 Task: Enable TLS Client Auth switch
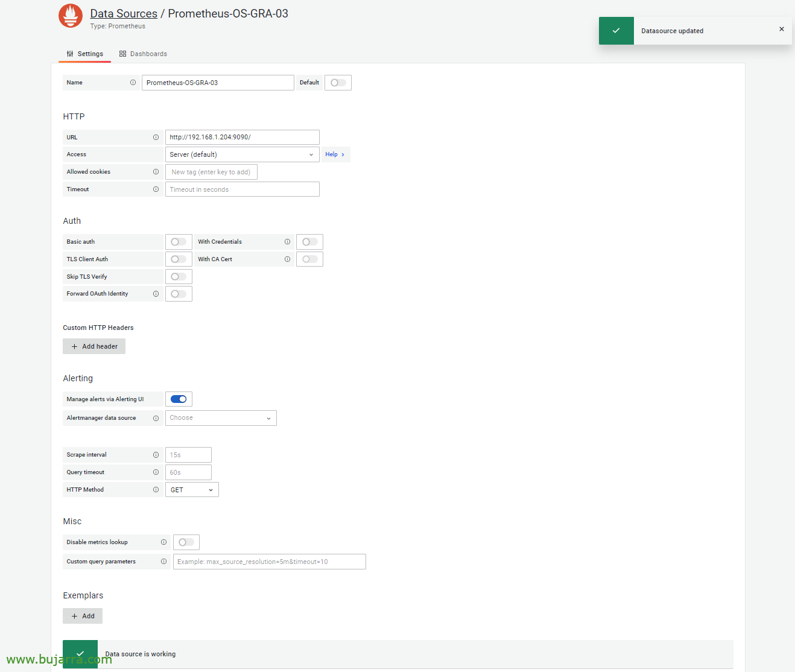(179, 259)
